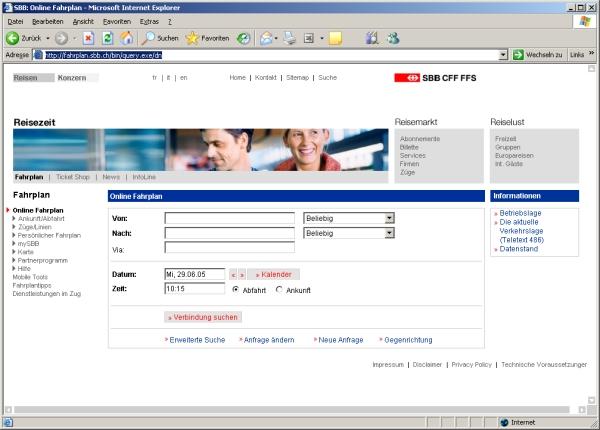Click the browser Back arrow icon

pyautogui.click(x=13, y=38)
